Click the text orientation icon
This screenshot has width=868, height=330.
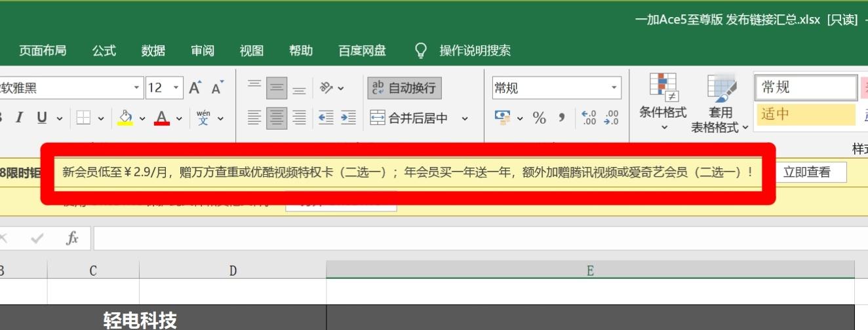click(x=326, y=87)
